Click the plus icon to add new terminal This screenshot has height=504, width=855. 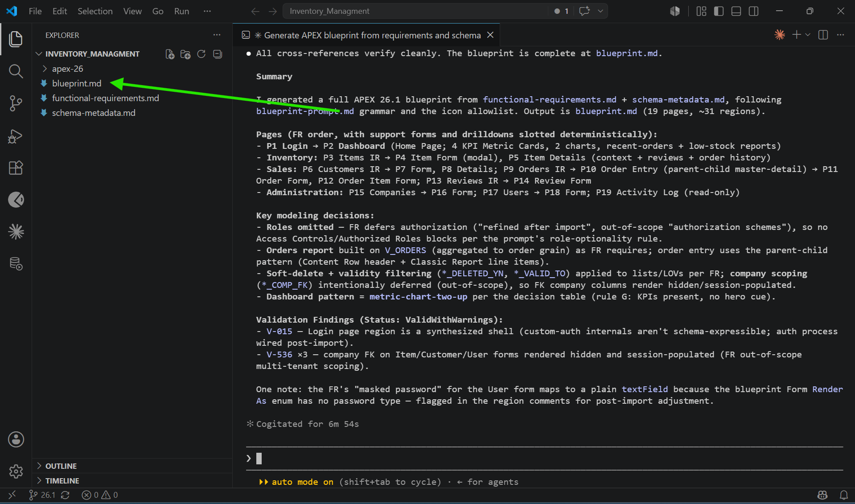[797, 35]
